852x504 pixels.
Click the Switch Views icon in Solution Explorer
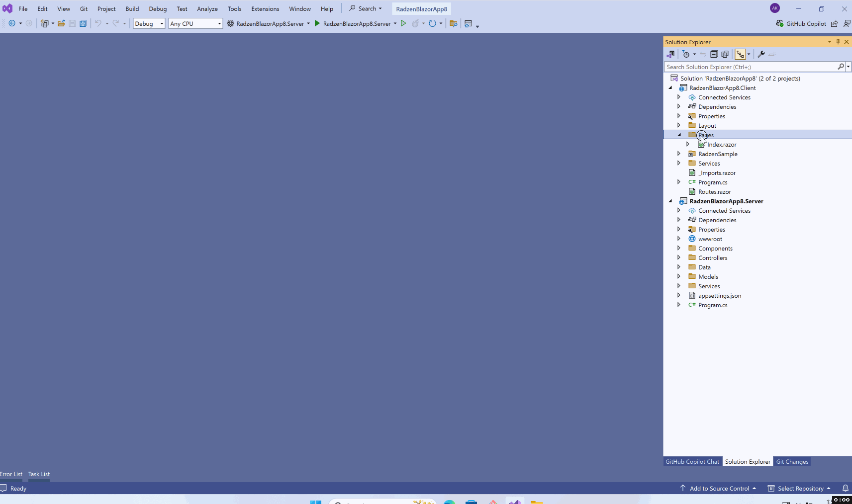click(x=670, y=54)
